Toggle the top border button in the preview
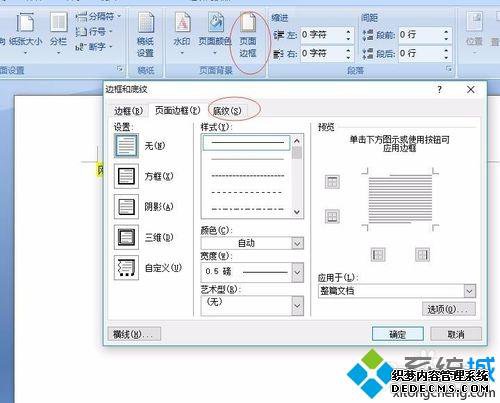Image resolution: width=500 pixels, height=403 pixels. [332, 182]
